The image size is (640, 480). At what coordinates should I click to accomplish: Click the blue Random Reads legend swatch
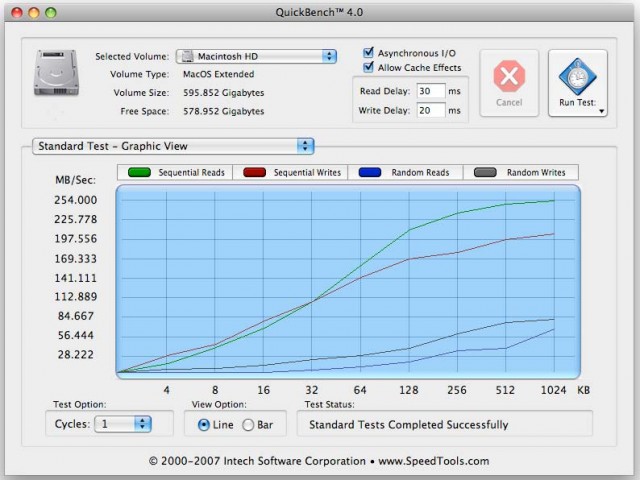click(x=370, y=172)
